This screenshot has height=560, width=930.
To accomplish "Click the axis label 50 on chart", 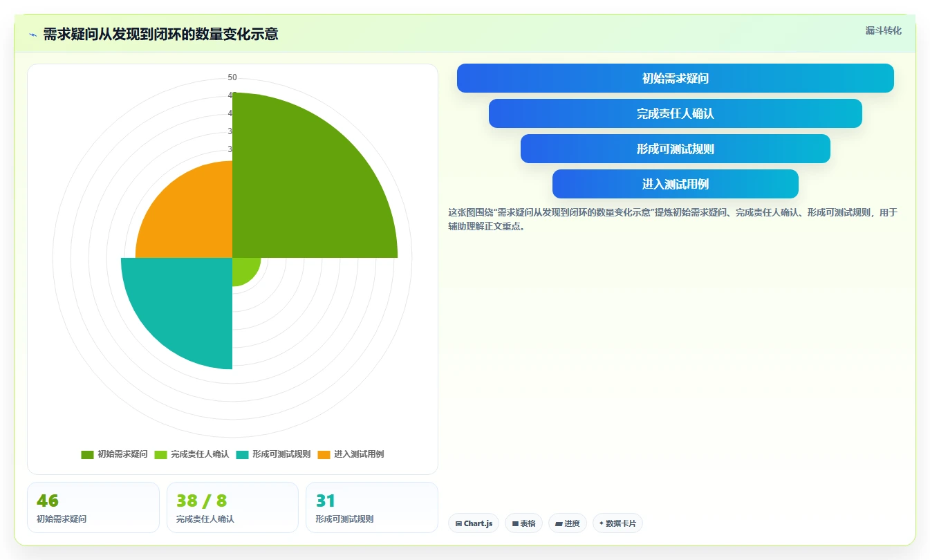I will tap(232, 77).
